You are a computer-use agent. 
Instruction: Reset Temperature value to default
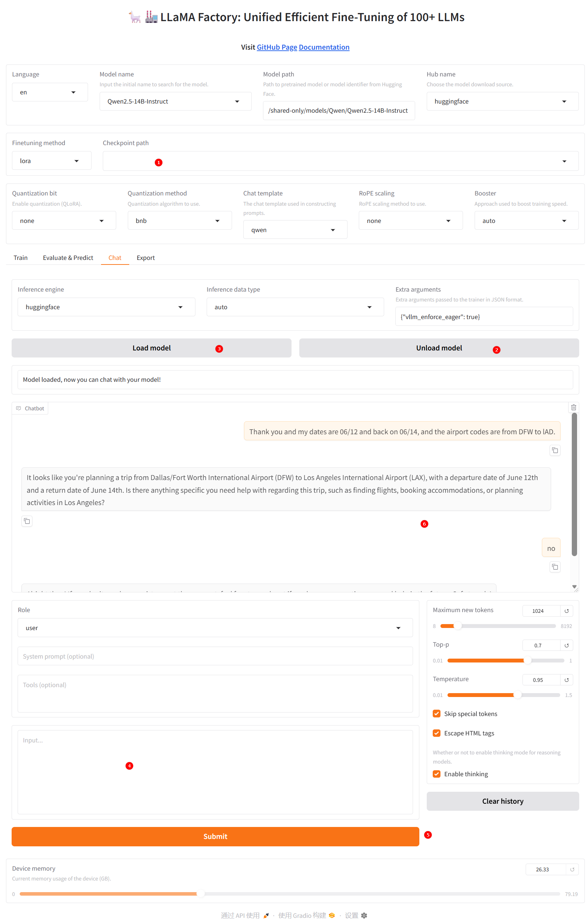point(566,680)
